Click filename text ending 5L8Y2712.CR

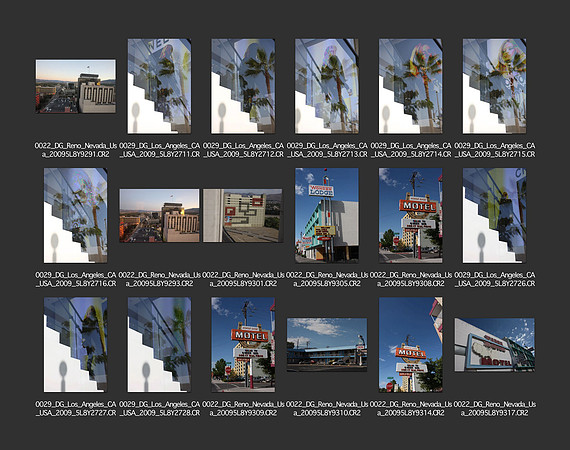point(243,150)
